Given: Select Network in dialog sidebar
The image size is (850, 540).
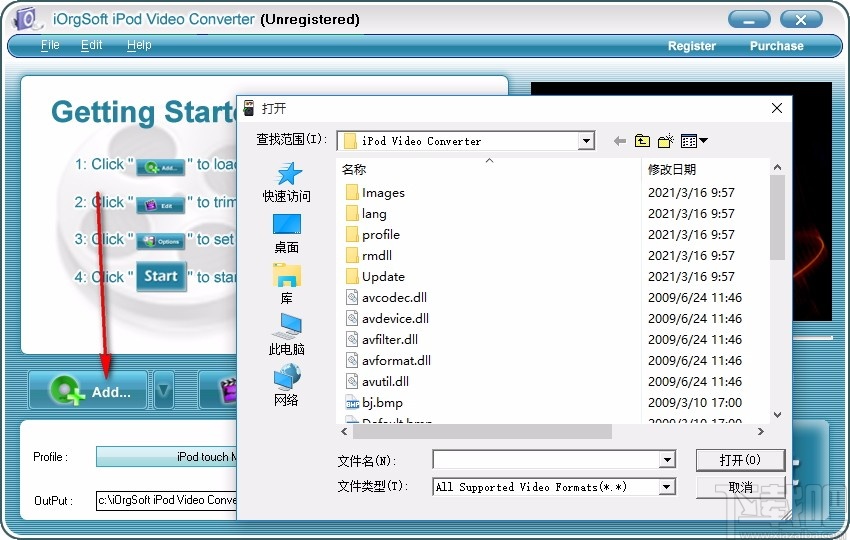Looking at the screenshot, I should [286, 385].
